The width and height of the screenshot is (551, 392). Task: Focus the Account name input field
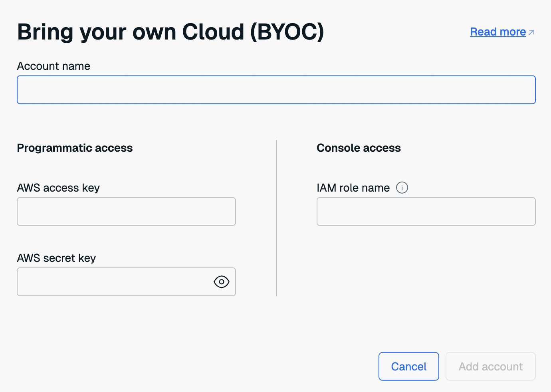pyautogui.click(x=276, y=90)
